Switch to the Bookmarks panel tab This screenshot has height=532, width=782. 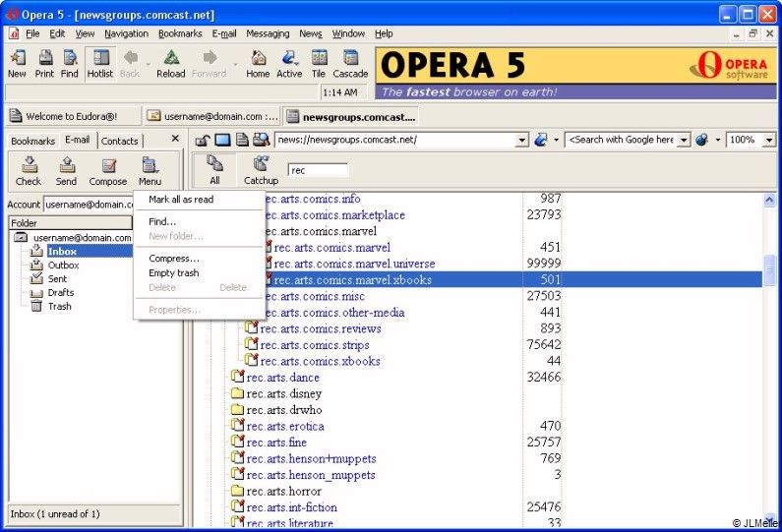(x=32, y=141)
